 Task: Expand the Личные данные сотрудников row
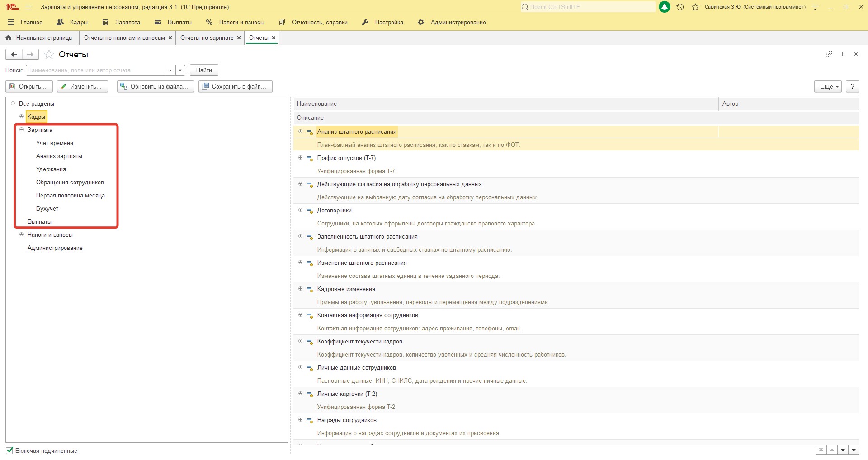point(300,367)
